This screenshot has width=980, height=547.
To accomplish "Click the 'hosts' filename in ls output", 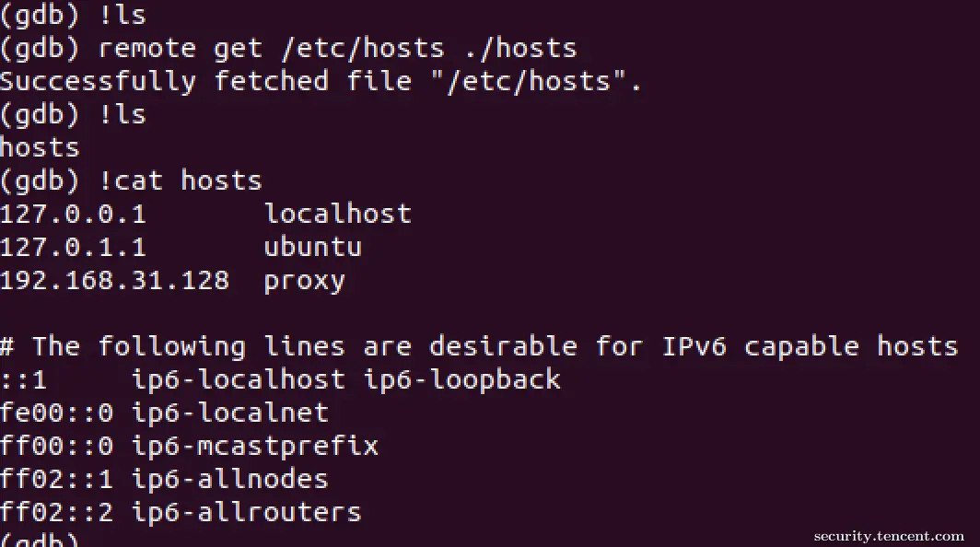I will [40, 148].
